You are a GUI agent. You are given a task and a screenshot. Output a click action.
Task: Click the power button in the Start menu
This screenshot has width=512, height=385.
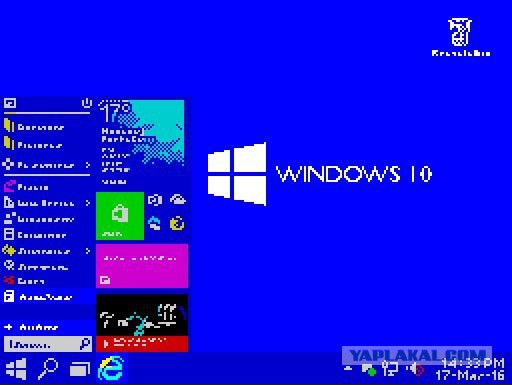click(x=86, y=103)
